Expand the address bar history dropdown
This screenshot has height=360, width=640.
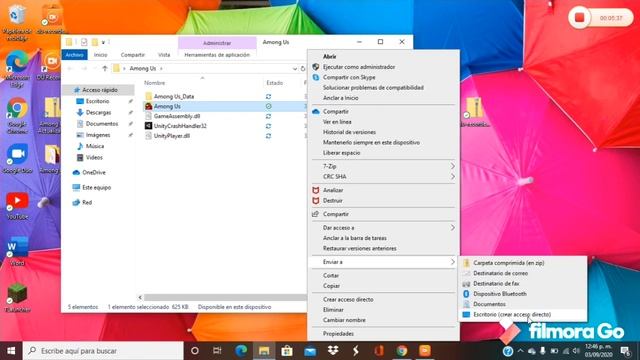(295, 69)
